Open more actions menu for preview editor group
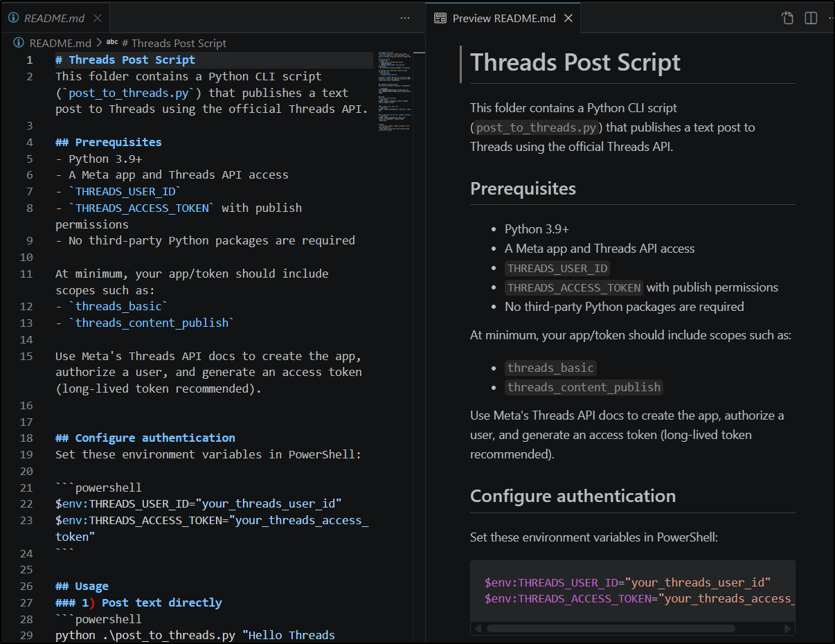The width and height of the screenshot is (835, 644). click(x=830, y=19)
